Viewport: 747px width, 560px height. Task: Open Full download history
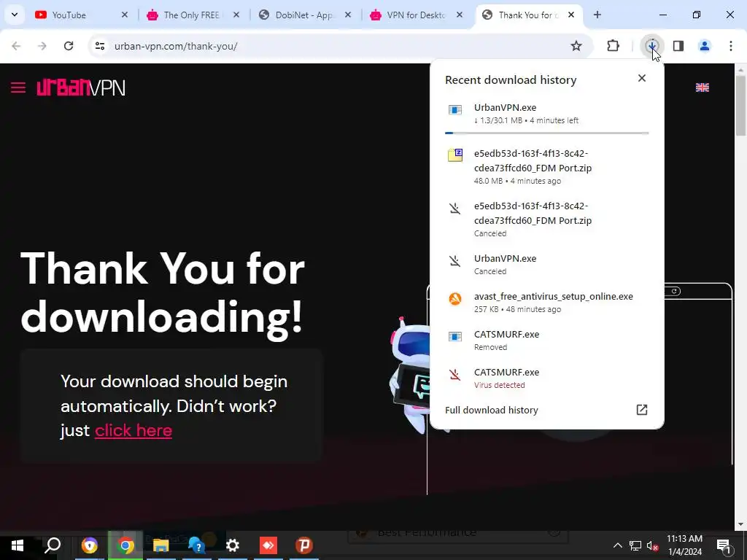pyautogui.click(x=491, y=410)
